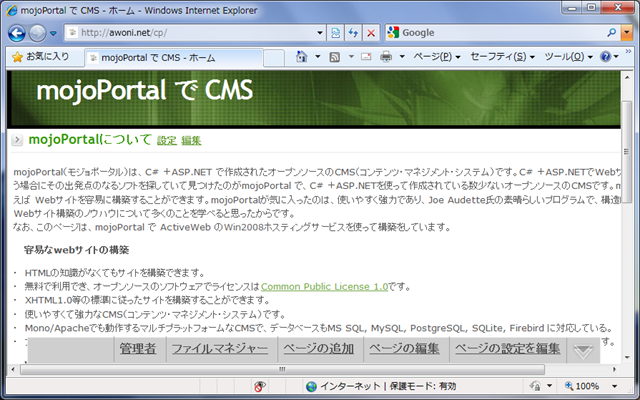This screenshot has height=400, width=640.
Task: Expand the zoom level dropdown arrow
Action: 614,386
